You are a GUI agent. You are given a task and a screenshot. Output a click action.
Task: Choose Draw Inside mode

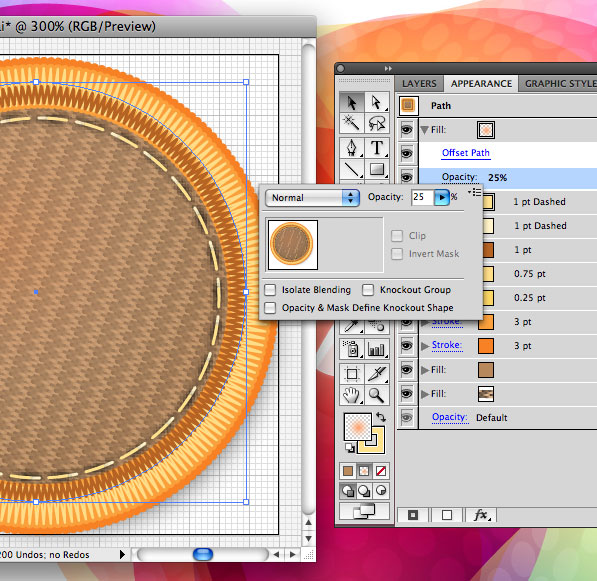coord(381,491)
